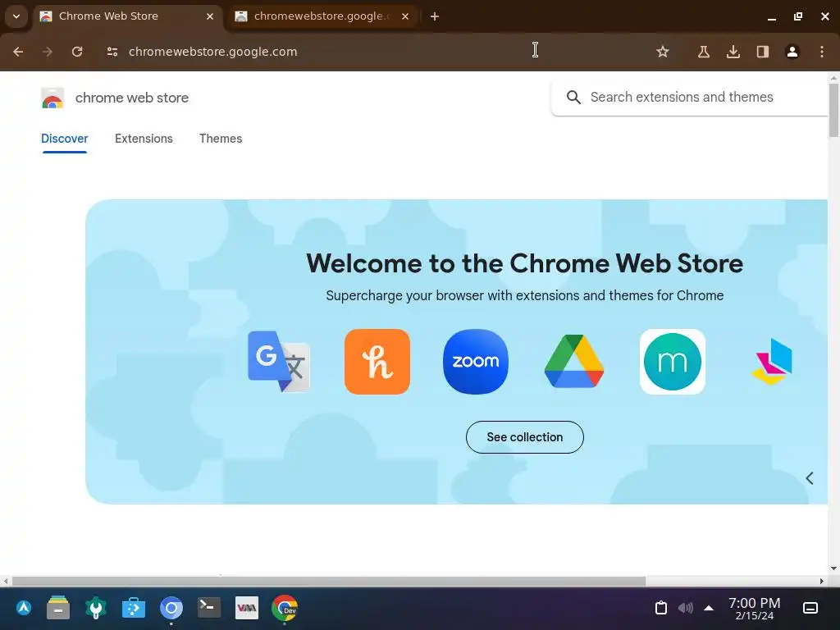Viewport: 840px width, 630px height.
Task: Click the search magnifier icon
Action: (x=573, y=97)
